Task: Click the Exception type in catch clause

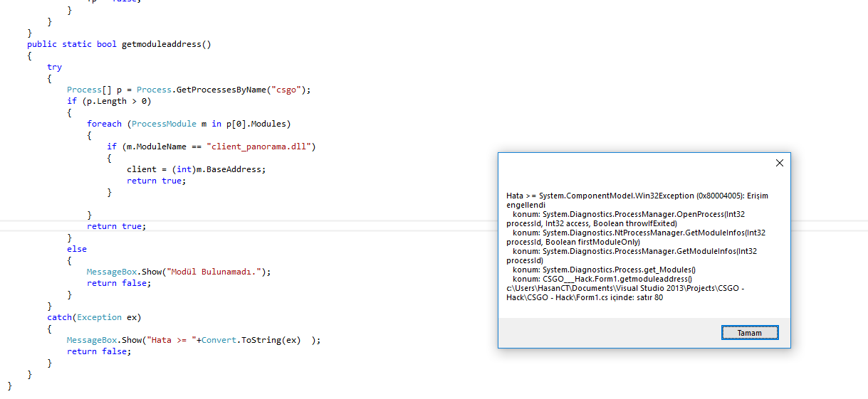Action: point(99,317)
